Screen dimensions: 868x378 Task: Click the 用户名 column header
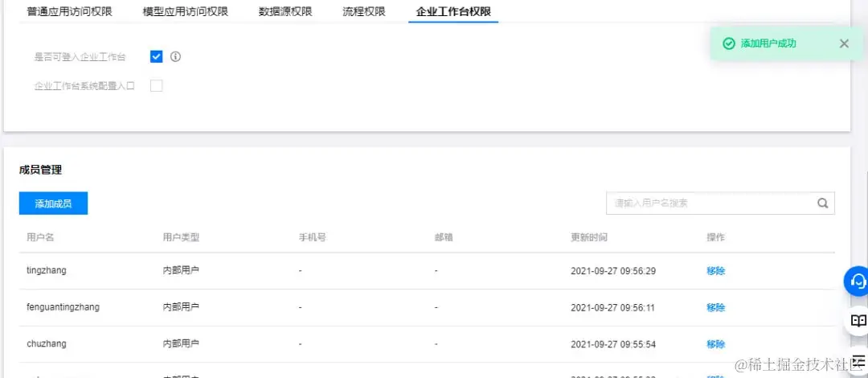coord(40,238)
